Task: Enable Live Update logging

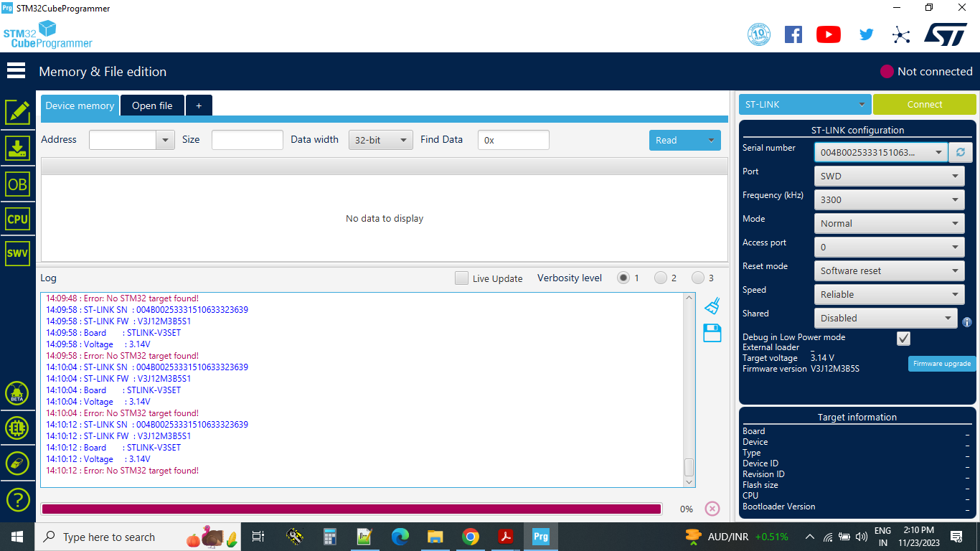Action: click(x=461, y=278)
